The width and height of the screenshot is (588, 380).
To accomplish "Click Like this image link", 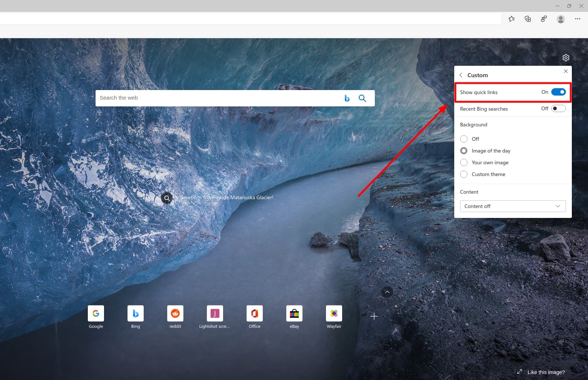I will point(546,372).
